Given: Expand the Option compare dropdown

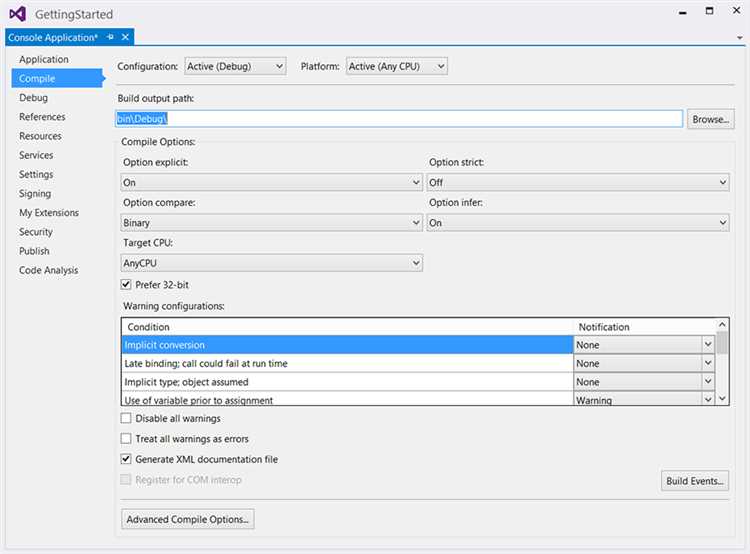Looking at the screenshot, I should 271,222.
